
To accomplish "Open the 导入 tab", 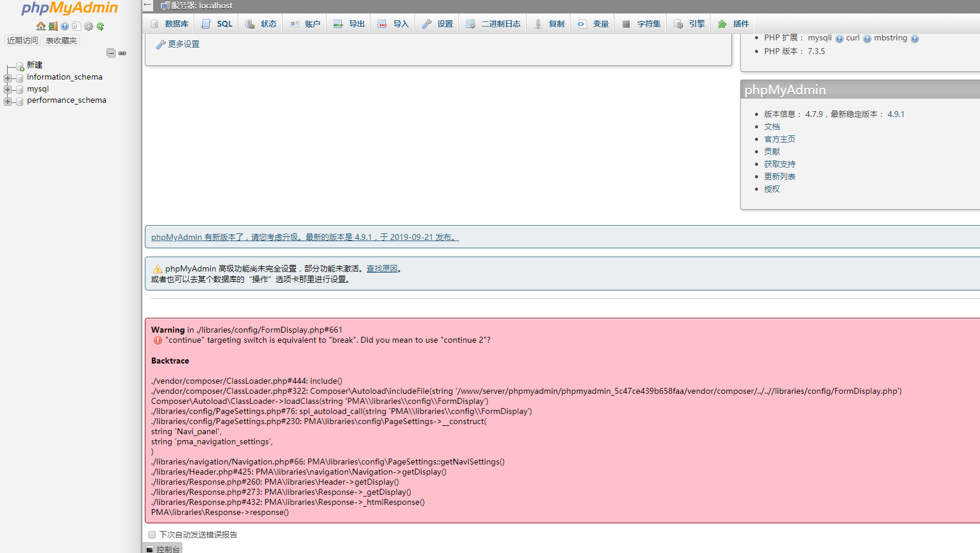I will click(392, 24).
